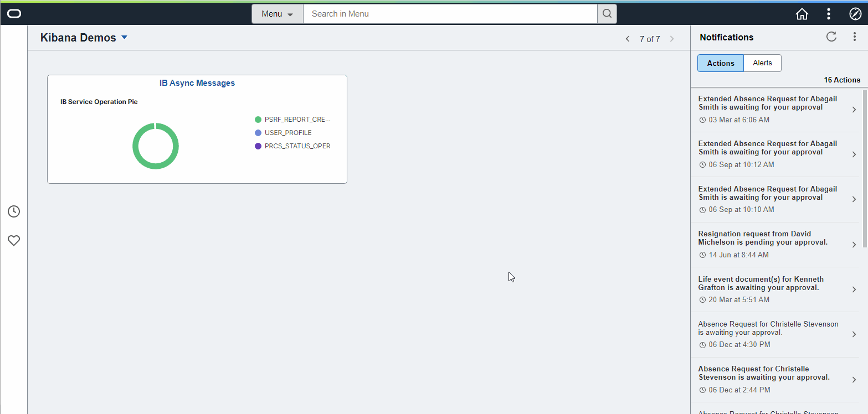This screenshot has height=414, width=868.
Task: Expand notification dated 06 Sep 10:10 AM
Action: [x=854, y=200]
